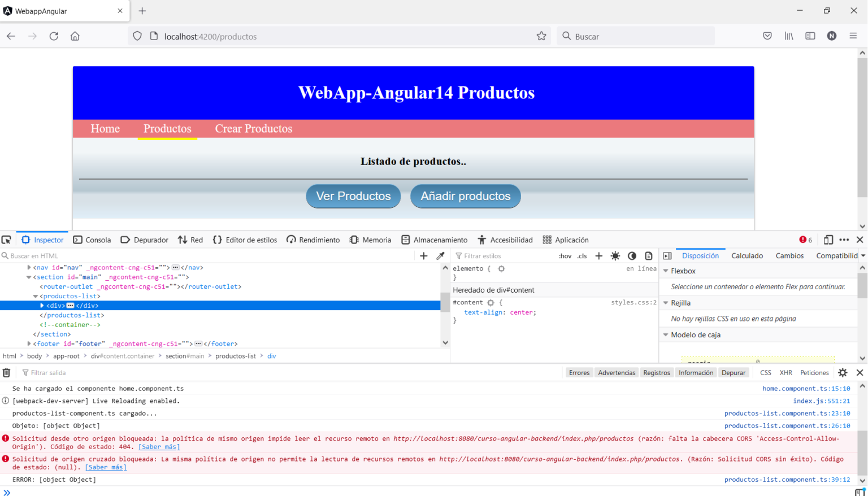
Task: Open the Calculado tab in the right panel
Action: [747, 255]
